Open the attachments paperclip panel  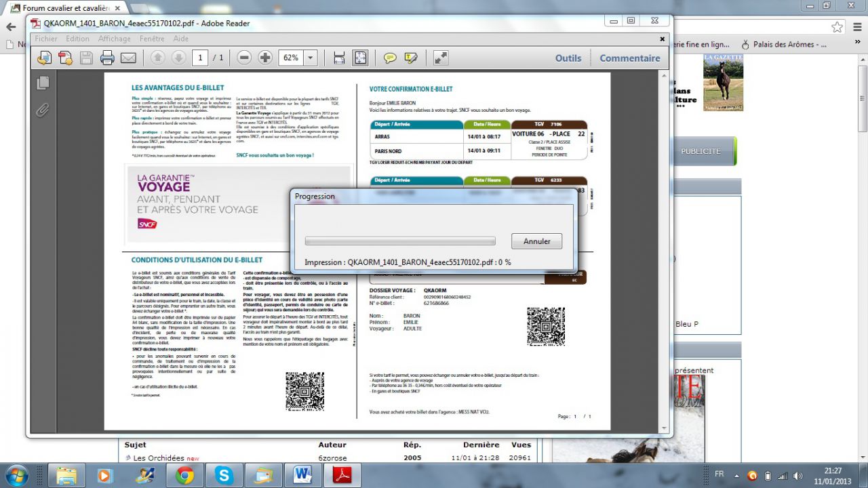[x=43, y=109]
